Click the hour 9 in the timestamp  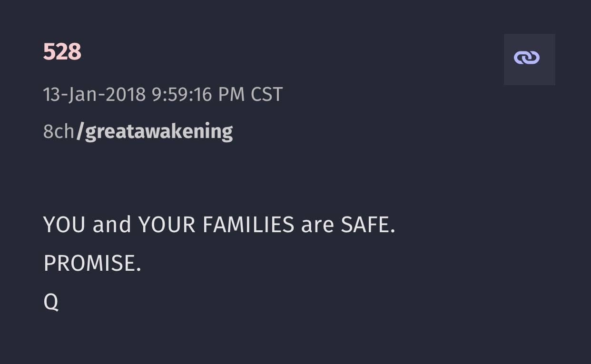click(x=157, y=95)
